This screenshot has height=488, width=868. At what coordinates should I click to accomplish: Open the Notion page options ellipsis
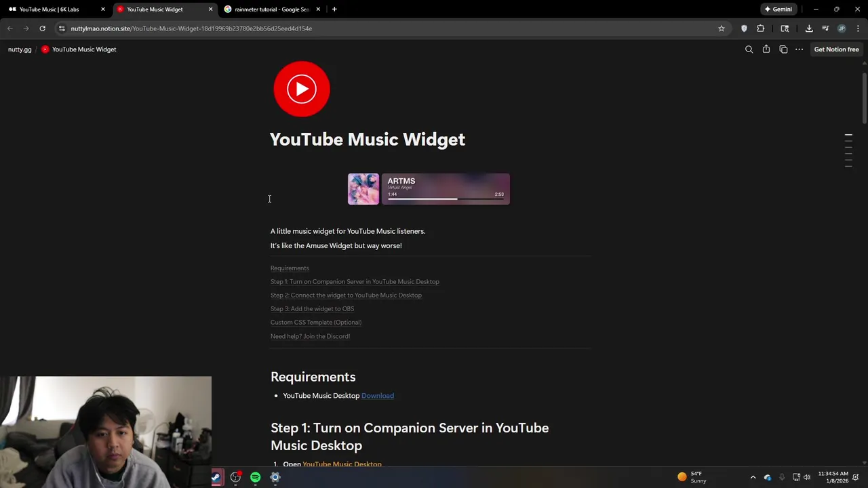(800, 49)
